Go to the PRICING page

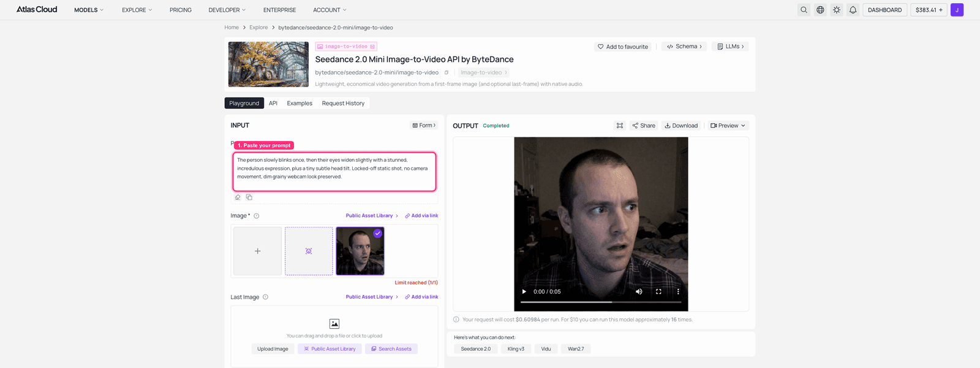181,10
